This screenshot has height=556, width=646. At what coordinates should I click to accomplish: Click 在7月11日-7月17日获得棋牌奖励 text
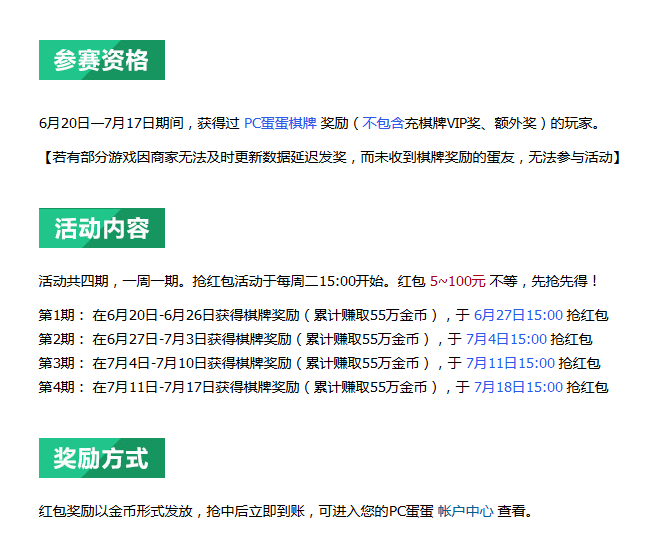(196, 387)
